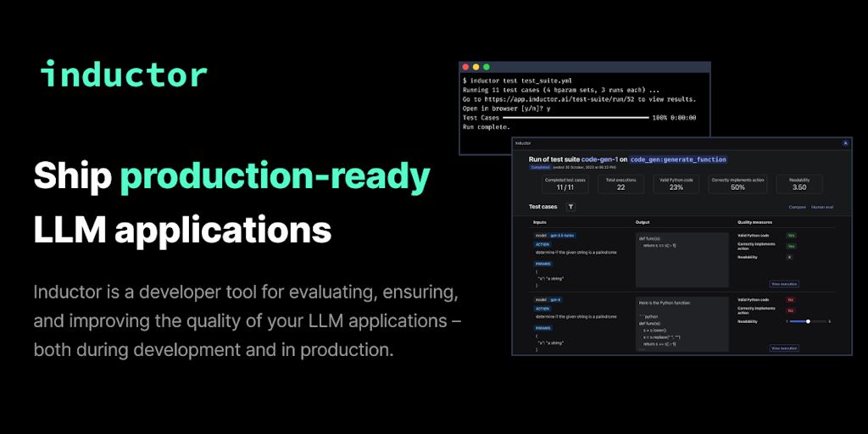The image size is (868, 434).
Task: Click the 'production-ready' green headline text
Action: (x=275, y=177)
